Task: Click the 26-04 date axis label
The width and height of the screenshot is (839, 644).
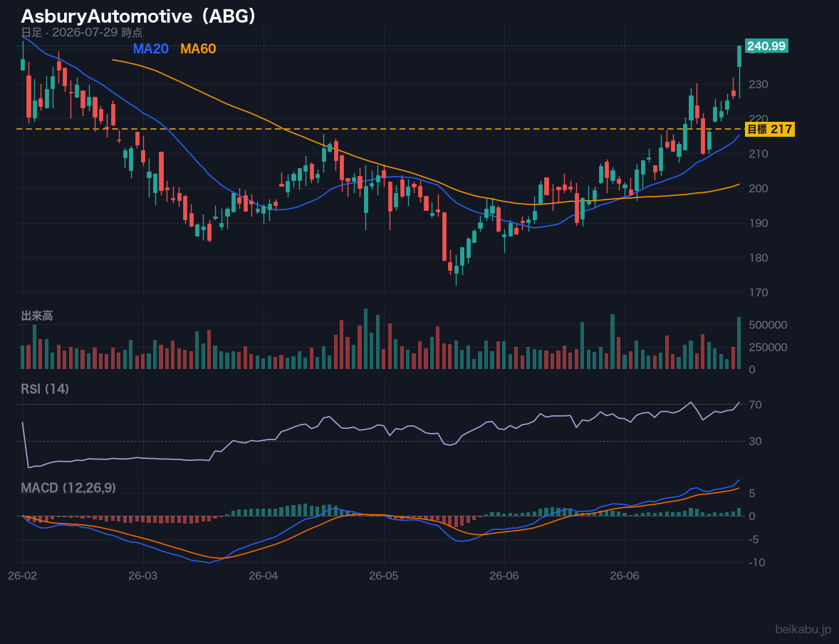Action: [x=264, y=576]
